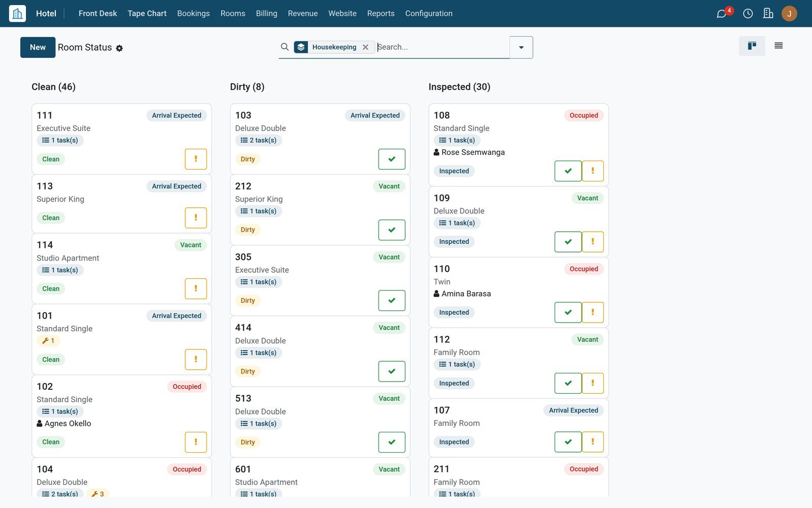The image size is (812, 508).
Task: Click the New button
Action: (x=38, y=47)
